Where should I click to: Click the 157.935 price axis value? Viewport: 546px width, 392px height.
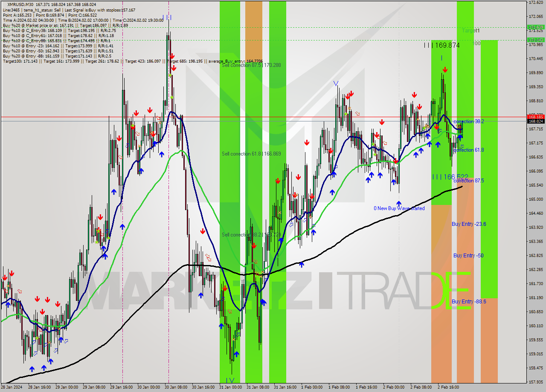[536, 382]
